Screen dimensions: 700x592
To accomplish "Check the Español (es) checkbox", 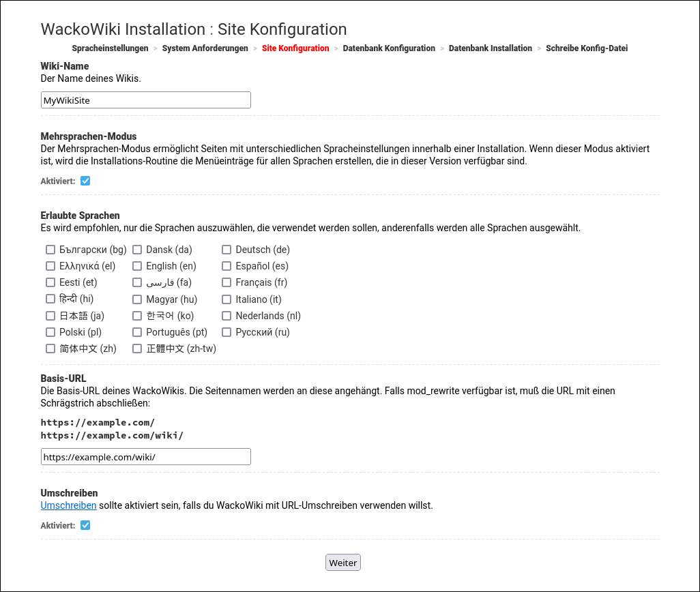I will (227, 266).
